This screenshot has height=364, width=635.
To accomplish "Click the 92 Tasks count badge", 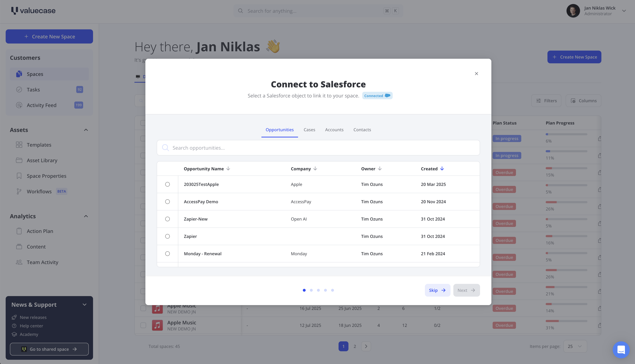I will pos(79,89).
